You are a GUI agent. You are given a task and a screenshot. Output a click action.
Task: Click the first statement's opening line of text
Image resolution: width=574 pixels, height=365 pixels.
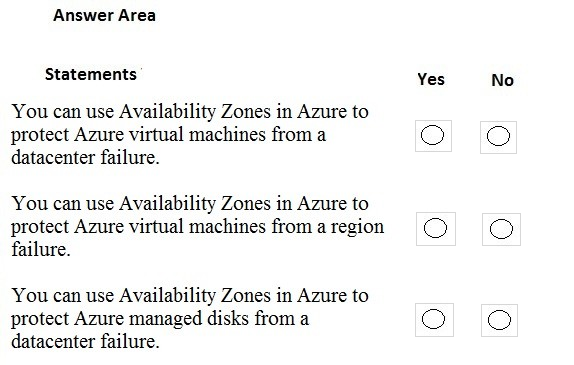tap(190, 111)
